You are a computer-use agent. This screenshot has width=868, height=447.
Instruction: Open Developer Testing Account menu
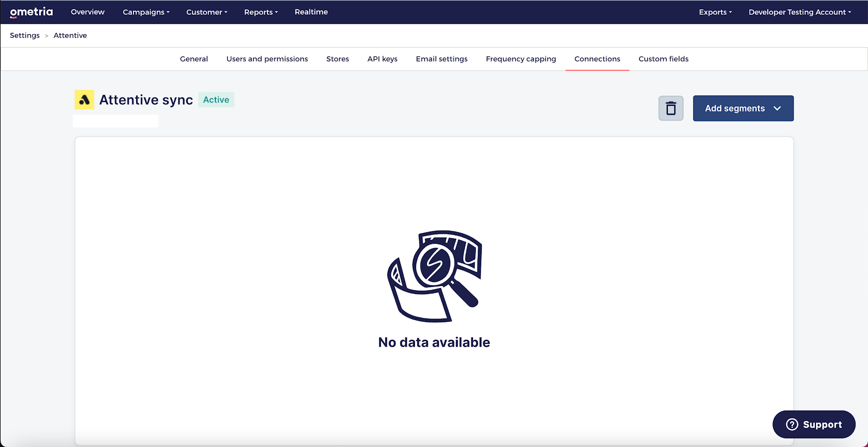[x=800, y=12]
